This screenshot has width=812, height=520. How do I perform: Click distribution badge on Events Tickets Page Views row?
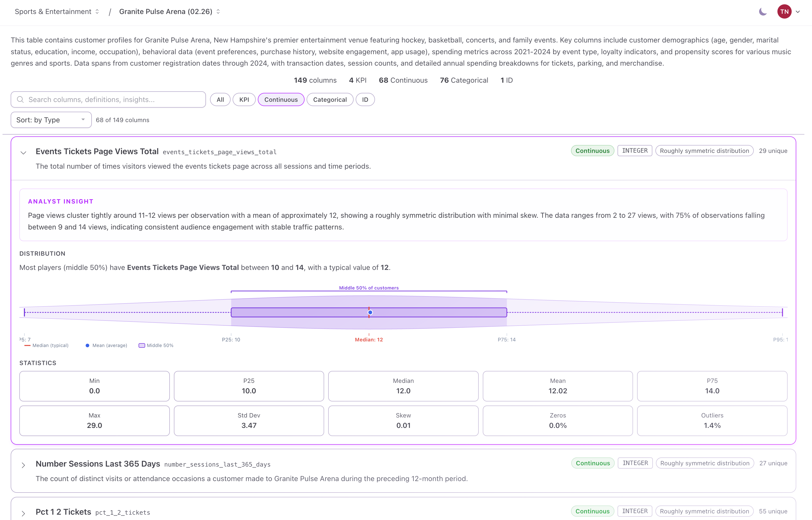(704, 151)
